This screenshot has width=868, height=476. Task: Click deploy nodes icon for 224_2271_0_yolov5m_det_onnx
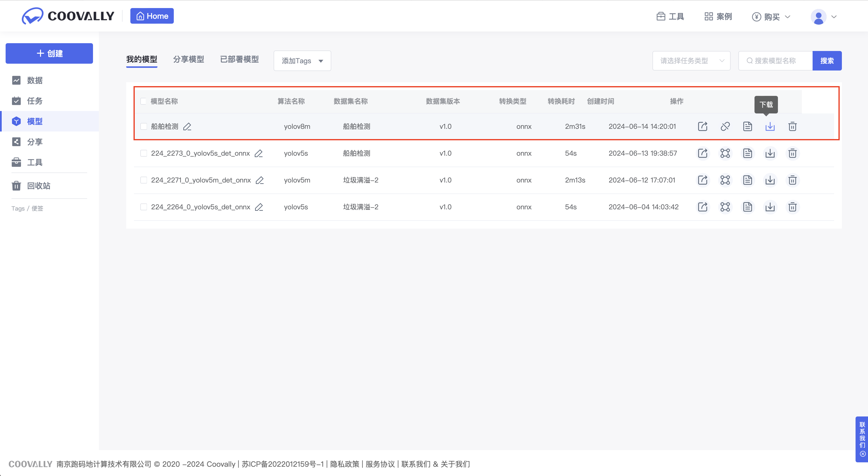pyautogui.click(x=725, y=180)
